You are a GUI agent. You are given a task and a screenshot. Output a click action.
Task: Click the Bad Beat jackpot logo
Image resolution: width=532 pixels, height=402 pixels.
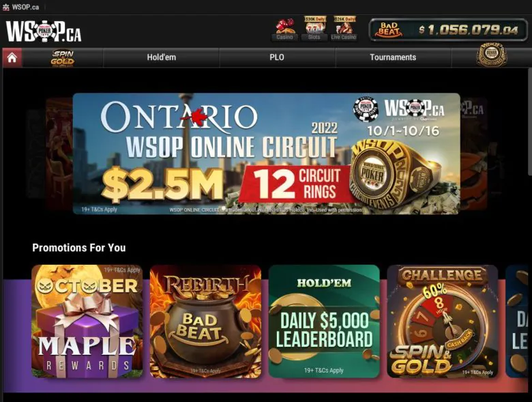click(389, 30)
